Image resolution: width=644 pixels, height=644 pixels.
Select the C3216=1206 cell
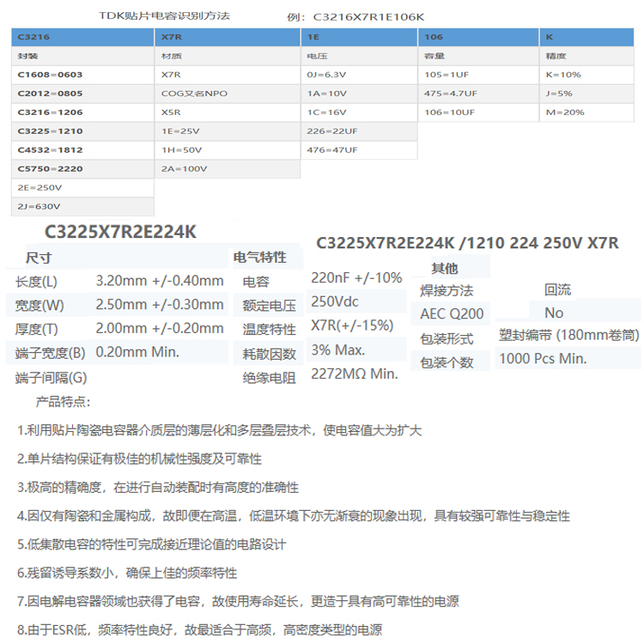82,112
